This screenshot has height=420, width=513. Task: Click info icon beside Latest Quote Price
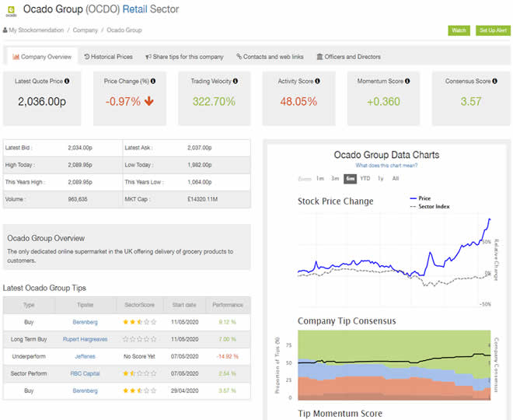click(67, 81)
